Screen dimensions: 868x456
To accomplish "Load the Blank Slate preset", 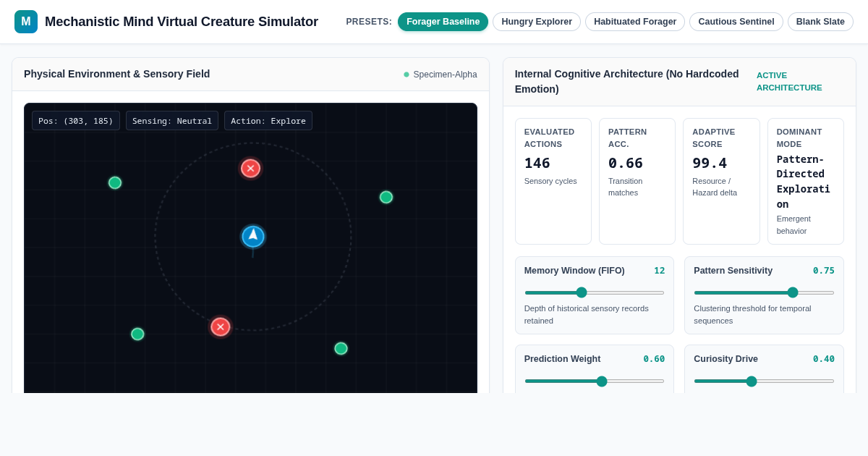I will tap(820, 22).
